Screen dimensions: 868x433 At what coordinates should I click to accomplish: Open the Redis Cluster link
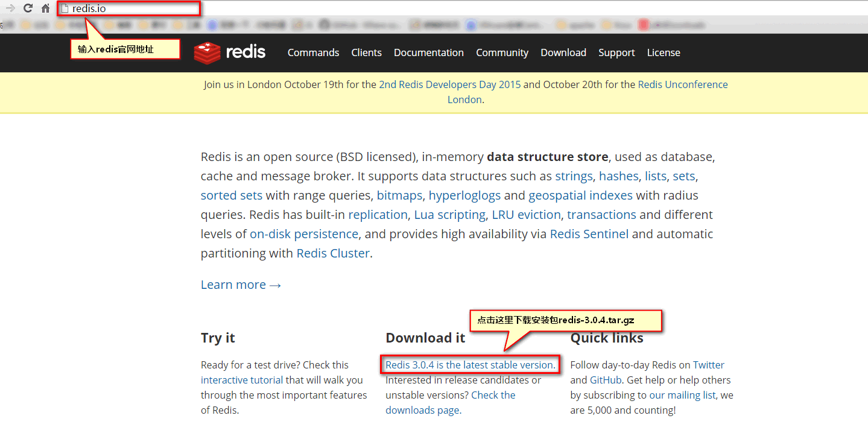pyautogui.click(x=333, y=253)
